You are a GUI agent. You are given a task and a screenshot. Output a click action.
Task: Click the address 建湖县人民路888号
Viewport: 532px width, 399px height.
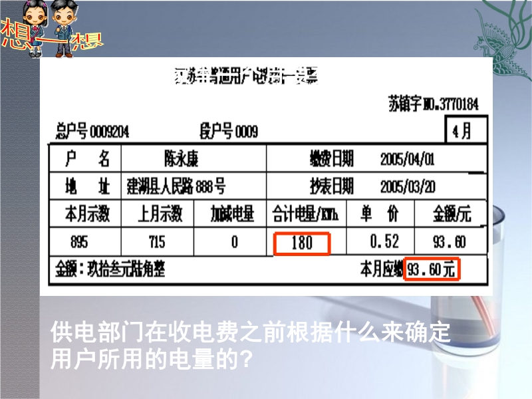coord(177,186)
